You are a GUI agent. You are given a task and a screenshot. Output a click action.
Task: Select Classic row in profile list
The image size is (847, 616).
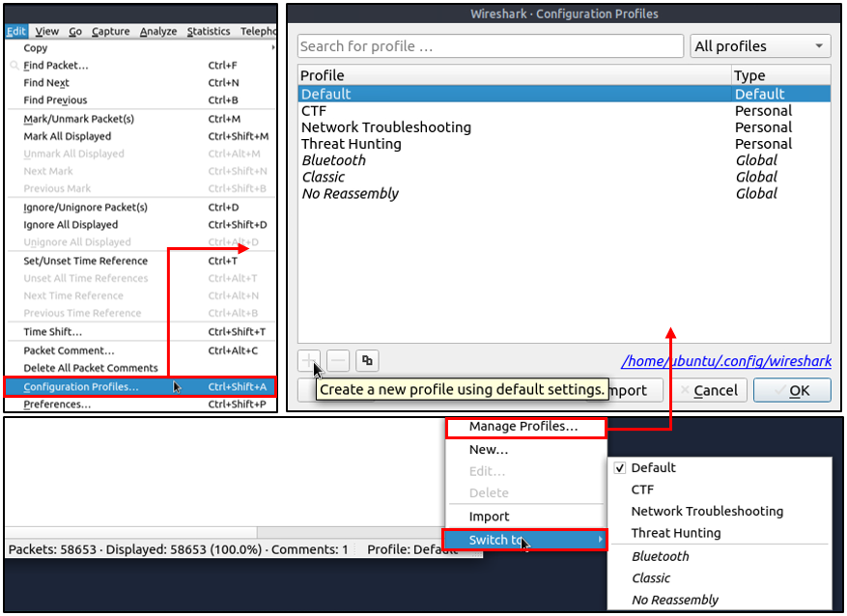[x=564, y=177]
